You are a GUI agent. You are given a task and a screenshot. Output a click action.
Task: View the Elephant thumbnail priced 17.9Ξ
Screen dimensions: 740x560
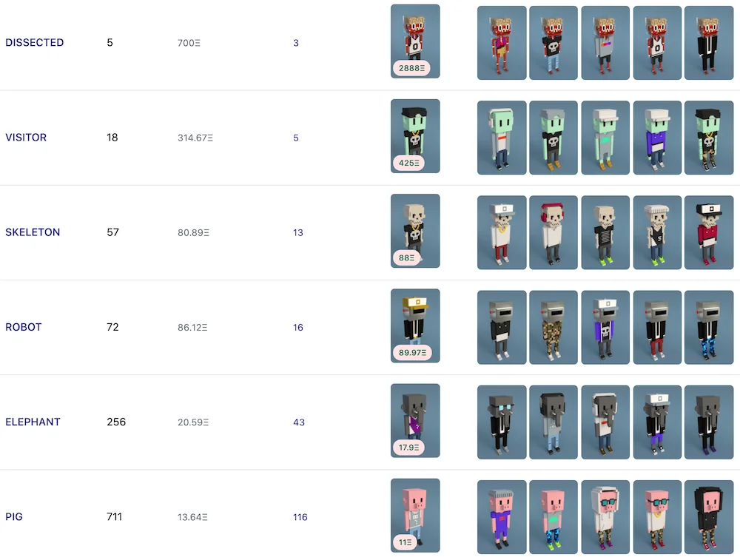pyautogui.click(x=415, y=421)
